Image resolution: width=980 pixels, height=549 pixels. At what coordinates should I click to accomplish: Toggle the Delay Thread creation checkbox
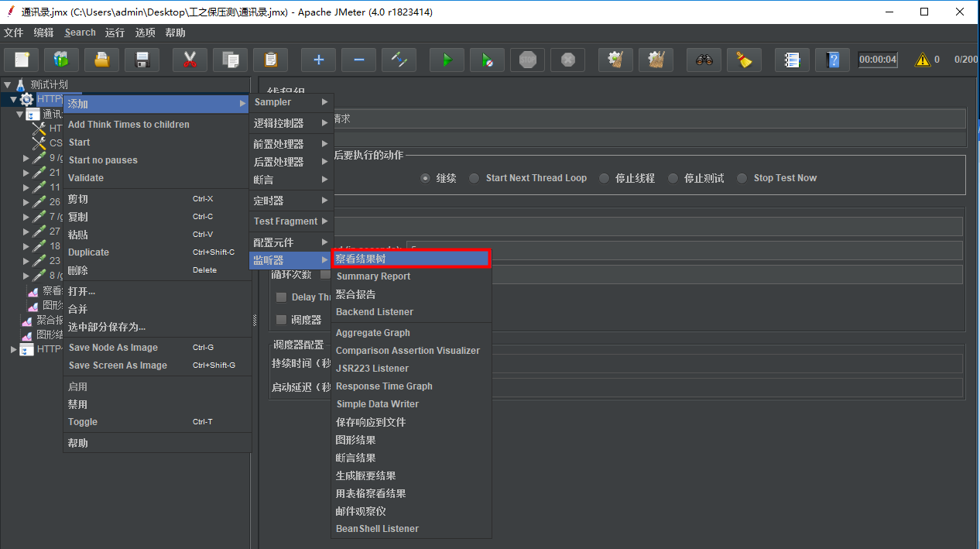click(x=282, y=297)
